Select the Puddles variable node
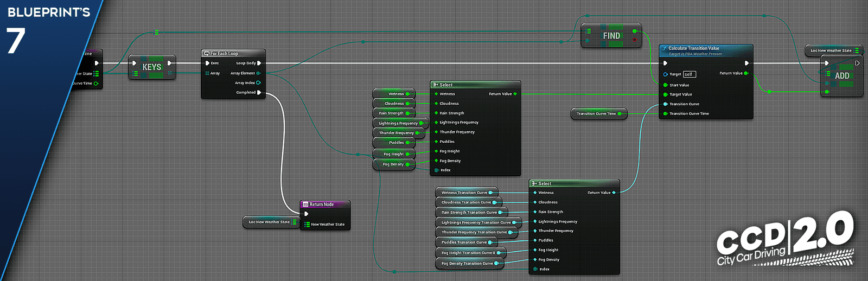This screenshot has width=868, height=281. [x=394, y=143]
